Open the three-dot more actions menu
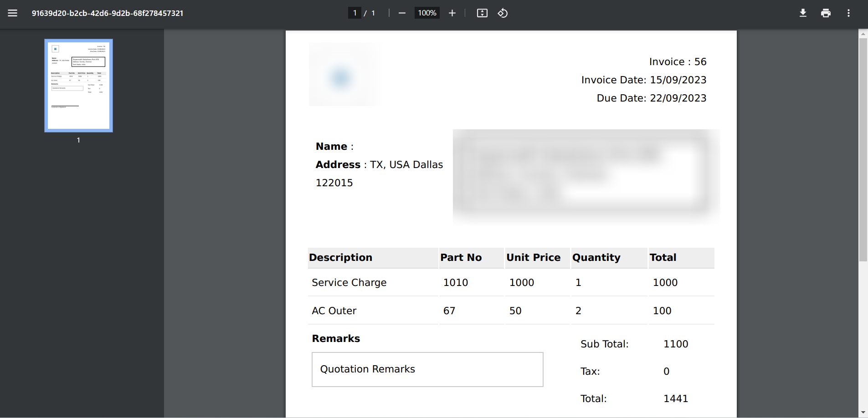This screenshot has height=418, width=868. 848,13
